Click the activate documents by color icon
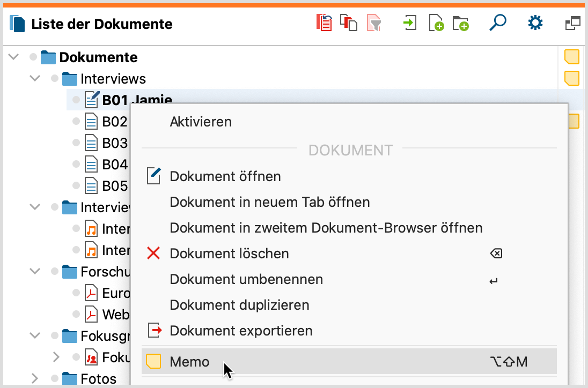The width and height of the screenshot is (588, 388). click(x=349, y=23)
